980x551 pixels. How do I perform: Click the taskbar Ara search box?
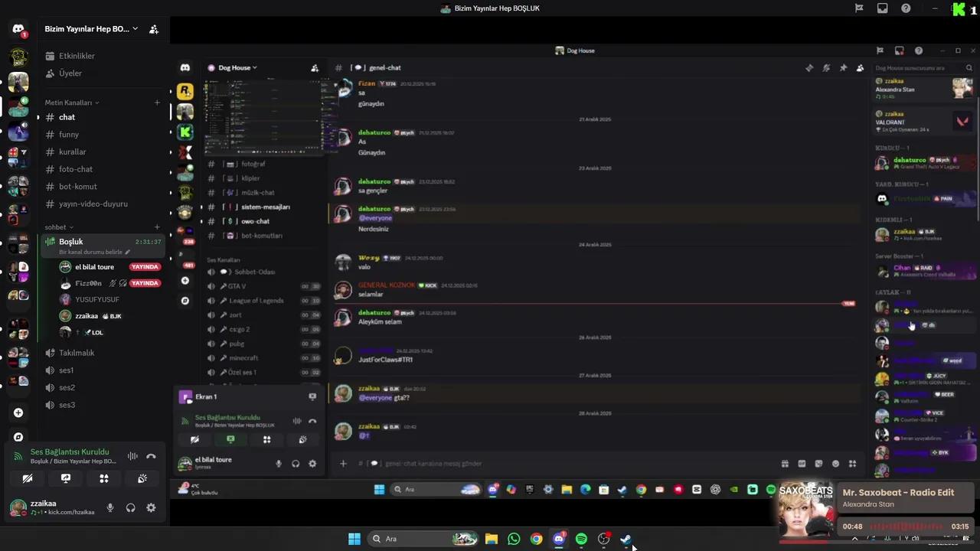tap(422, 539)
